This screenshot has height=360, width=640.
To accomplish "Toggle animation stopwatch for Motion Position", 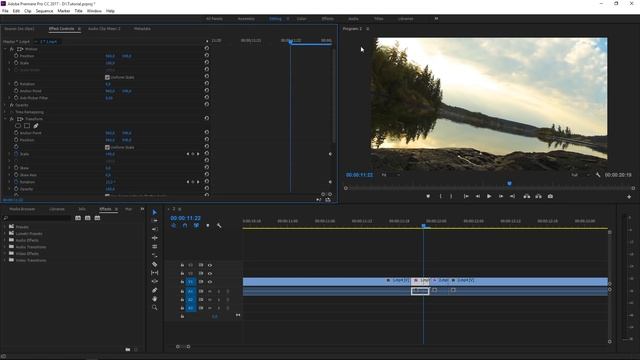I will [x=16, y=56].
